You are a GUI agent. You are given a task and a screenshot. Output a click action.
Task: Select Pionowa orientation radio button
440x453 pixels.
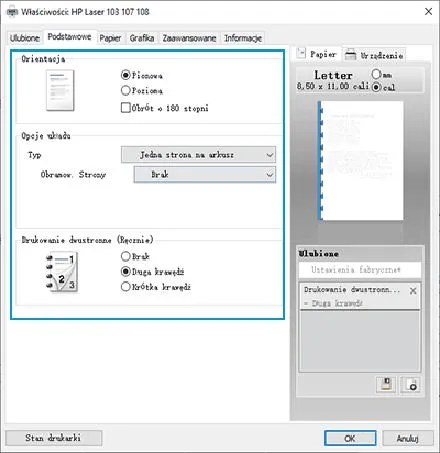[x=125, y=75]
